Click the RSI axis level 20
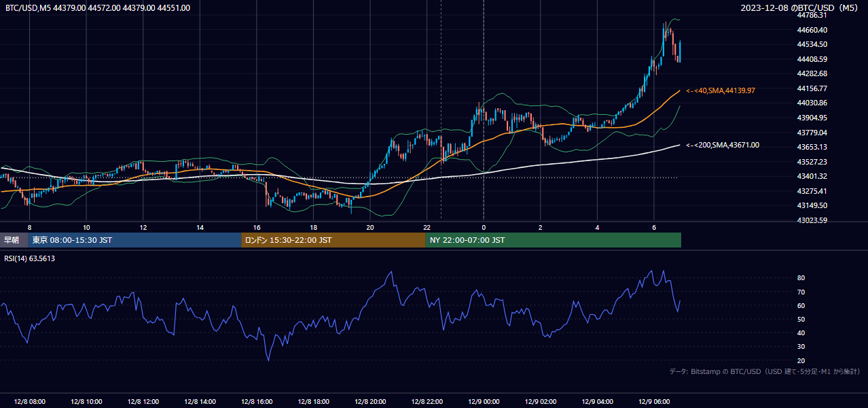868x408 pixels. click(x=801, y=360)
